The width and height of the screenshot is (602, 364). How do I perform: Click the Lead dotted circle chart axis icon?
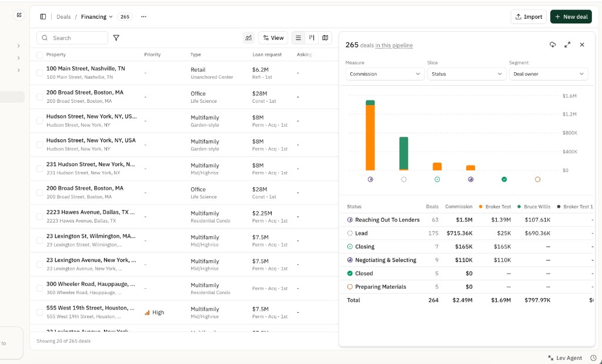coord(403,179)
